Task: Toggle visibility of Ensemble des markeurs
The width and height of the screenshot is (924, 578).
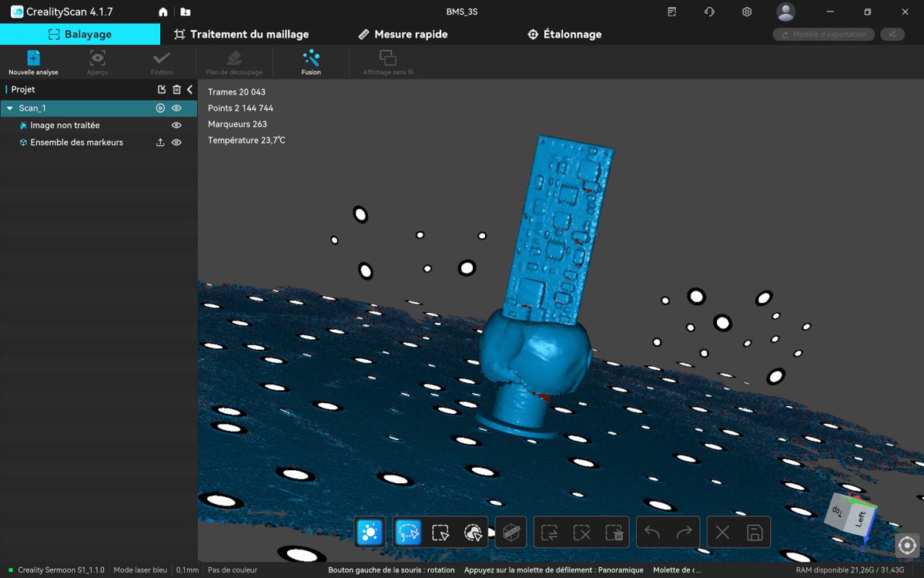Action: [x=176, y=142]
